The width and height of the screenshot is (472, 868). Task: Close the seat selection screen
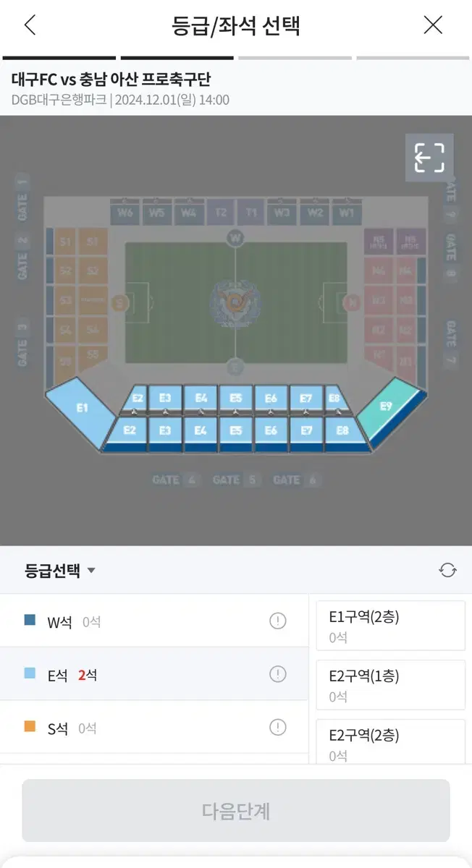tap(433, 25)
